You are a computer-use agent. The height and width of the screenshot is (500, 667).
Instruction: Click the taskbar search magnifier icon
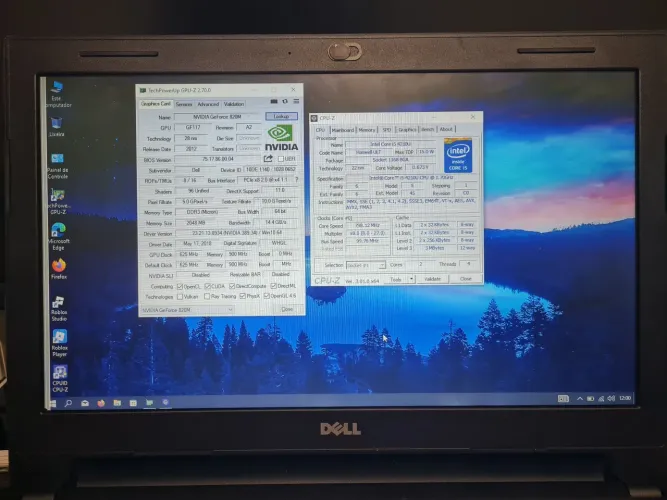click(x=68, y=403)
